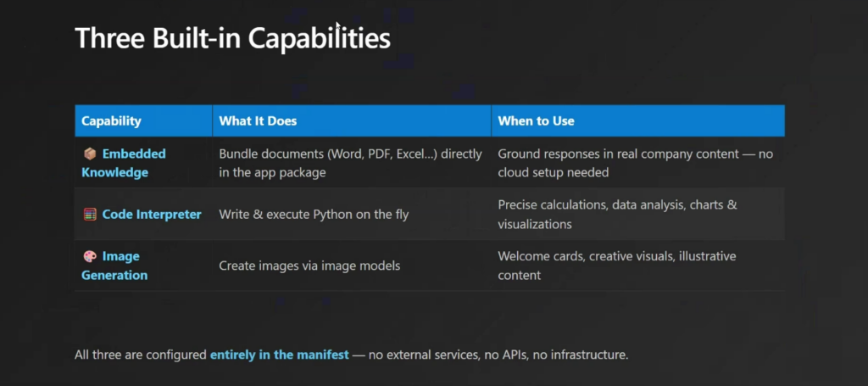Open the Image Generation capability link

(120, 257)
